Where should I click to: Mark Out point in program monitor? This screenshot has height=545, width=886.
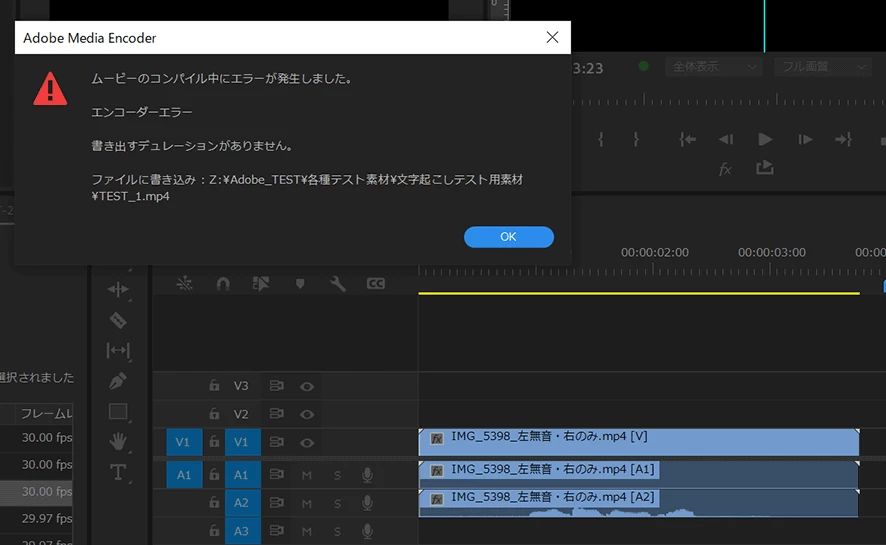click(x=636, y=139)
